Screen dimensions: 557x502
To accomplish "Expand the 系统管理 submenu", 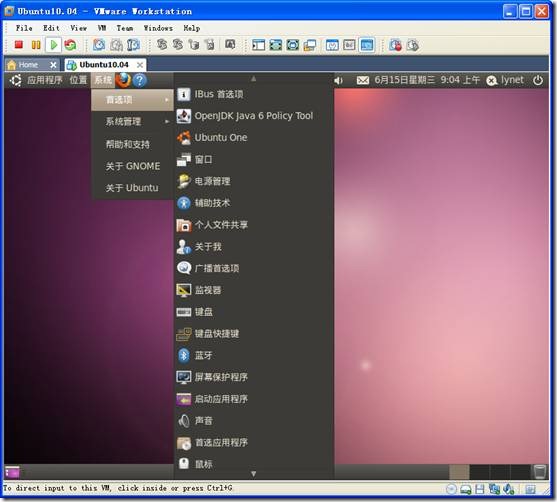I will coord(132,122).
